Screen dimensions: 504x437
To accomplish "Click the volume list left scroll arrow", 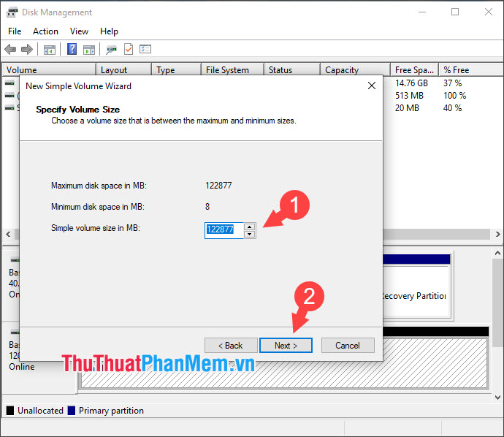I will 8,234.
